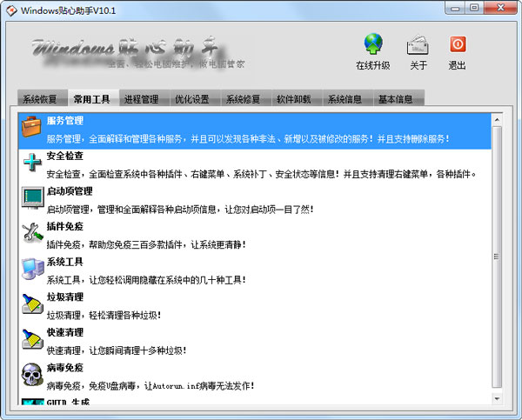522x420 pixels.
Task: Click the 在线升级 label
Action: pyautogui.click(x=373, y=65)
